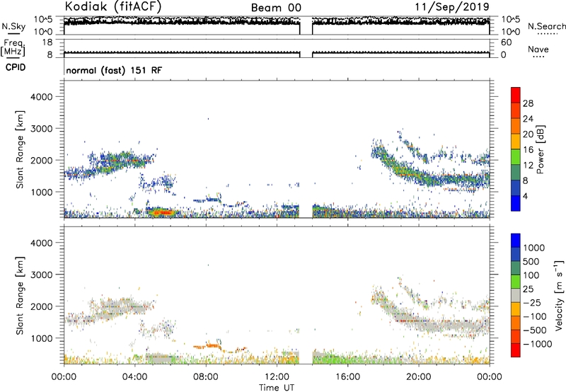Image resolution: width=566 pixels, height=392 pixels.
Task: Click the '20:00' time tick label
Action: [x=418, y=377]
